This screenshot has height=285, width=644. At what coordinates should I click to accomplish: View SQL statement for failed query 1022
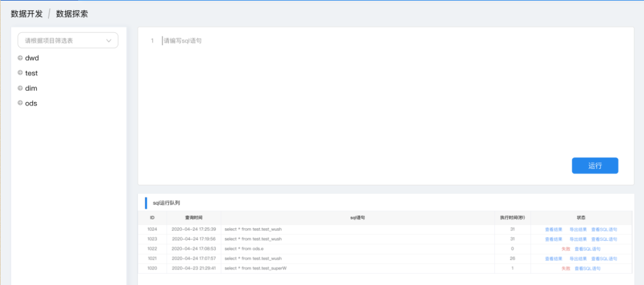click(x=587, y=249)
